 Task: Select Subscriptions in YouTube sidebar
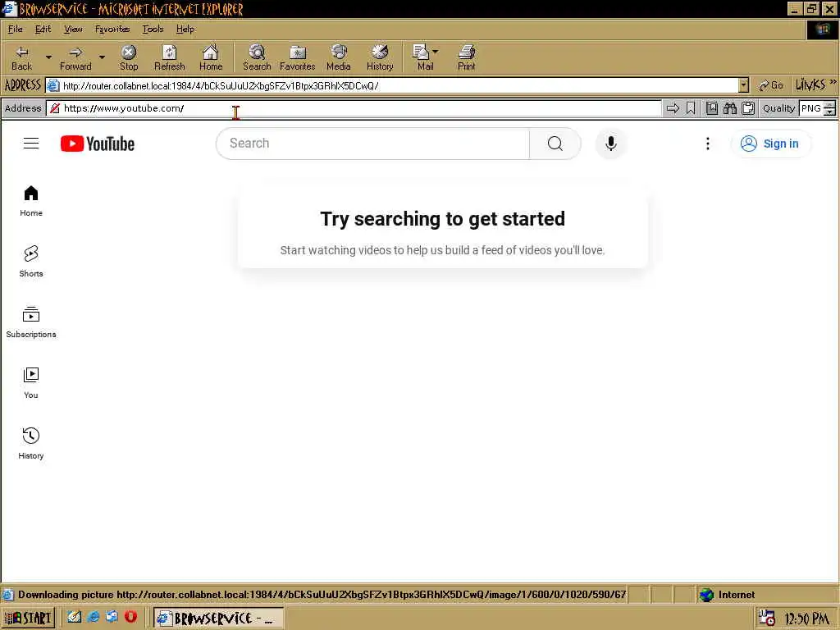click(31, 322)
